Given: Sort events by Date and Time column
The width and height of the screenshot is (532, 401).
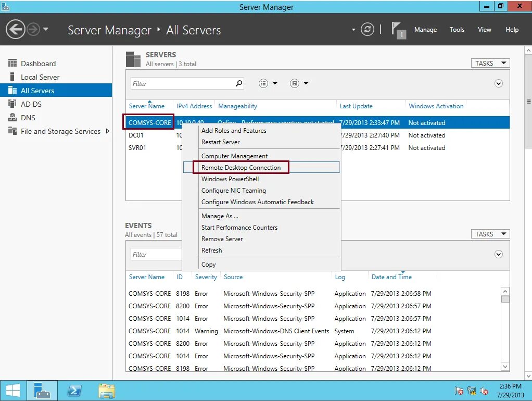Looking at the screenshot, I should coord(391,277).
